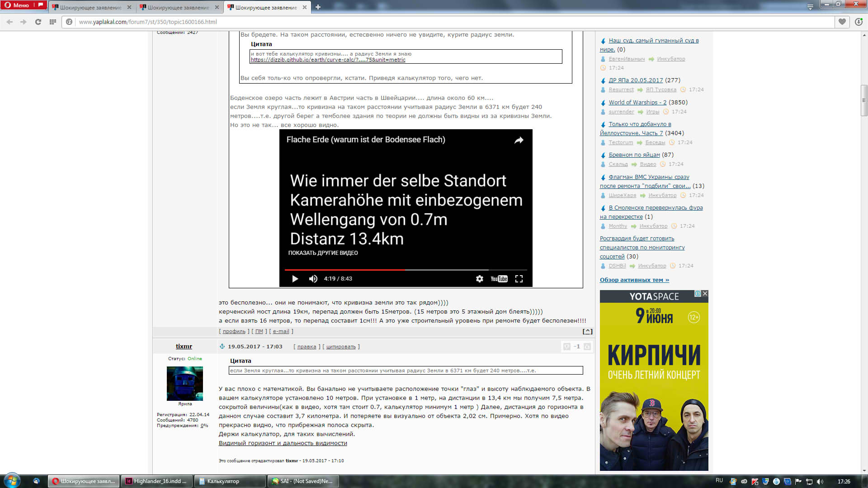Open В Смоленске перевернулась фура topic
The image size is (868, 488).
pyautogui.click(x=651, y=212)
